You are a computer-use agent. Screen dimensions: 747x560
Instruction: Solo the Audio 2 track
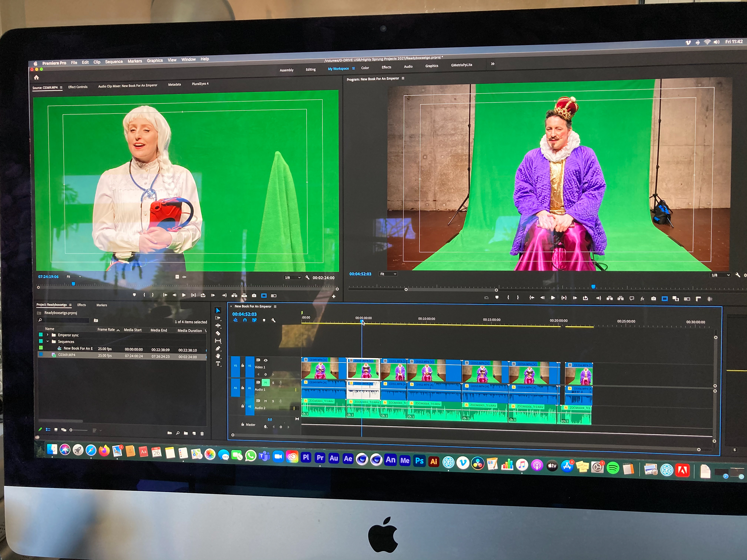[x=273, y=401]
